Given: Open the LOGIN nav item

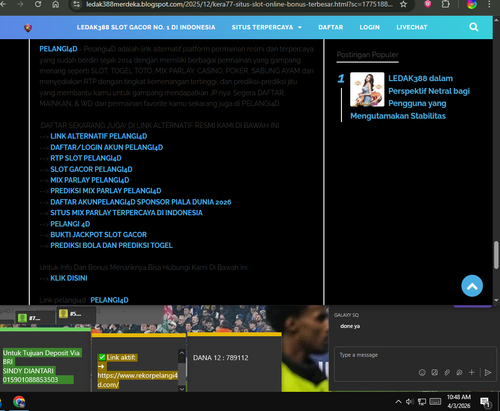Looking at the screenshot, I should (x=369, y=27).
